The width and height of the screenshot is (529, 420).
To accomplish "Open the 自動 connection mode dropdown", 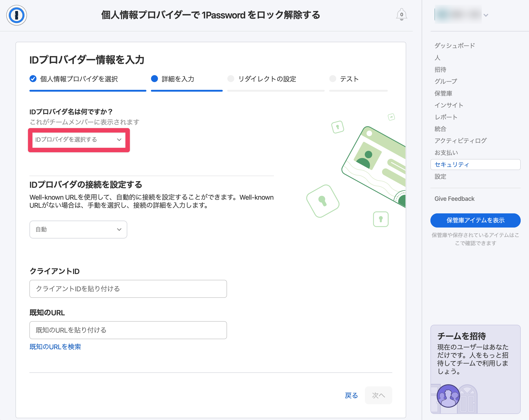I will click(78, 230).
